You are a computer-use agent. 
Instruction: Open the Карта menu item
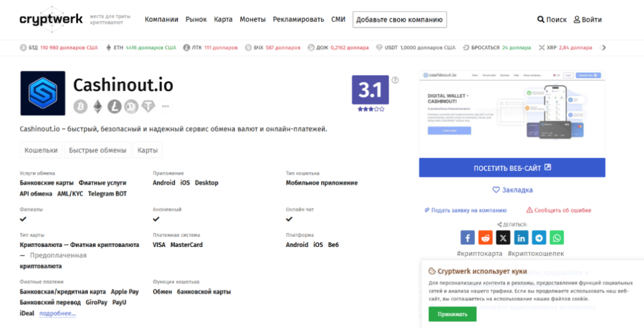tap(223, 19)
